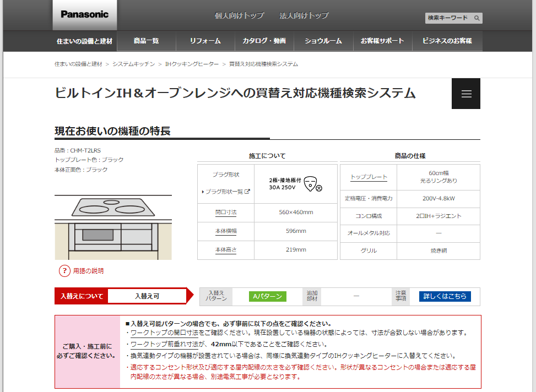Click the plug shape socket icon

click(x=312, y=183)
